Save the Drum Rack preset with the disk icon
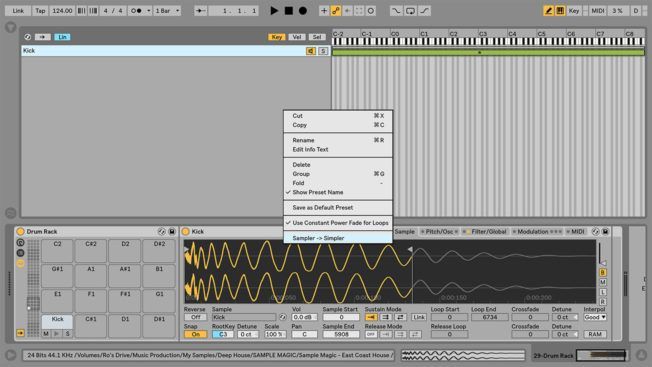652x367 pixels. pyautogui.click(x=172, y=232)
